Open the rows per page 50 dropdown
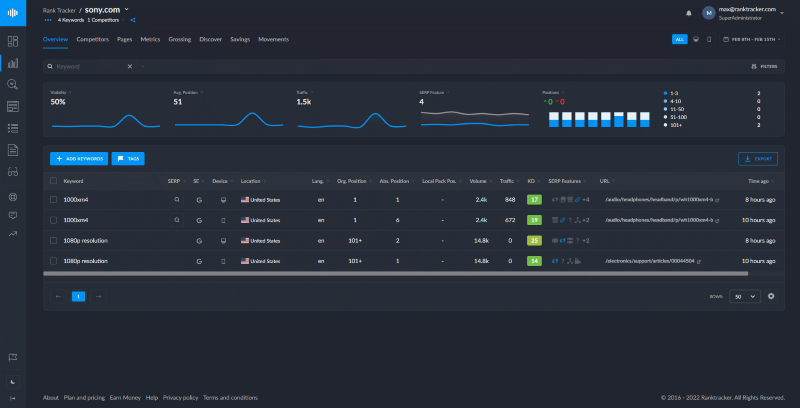The height and width of the screenshot is (408, 800). click(x=745, y=296)
